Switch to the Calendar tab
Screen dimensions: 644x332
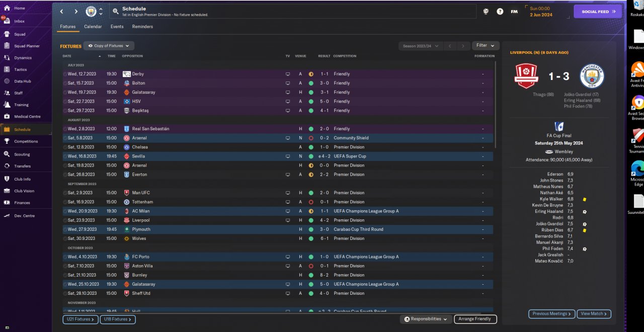point(93,27)
